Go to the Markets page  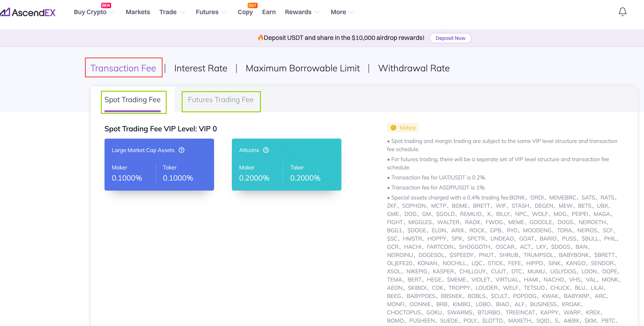(x=138, y=12)
